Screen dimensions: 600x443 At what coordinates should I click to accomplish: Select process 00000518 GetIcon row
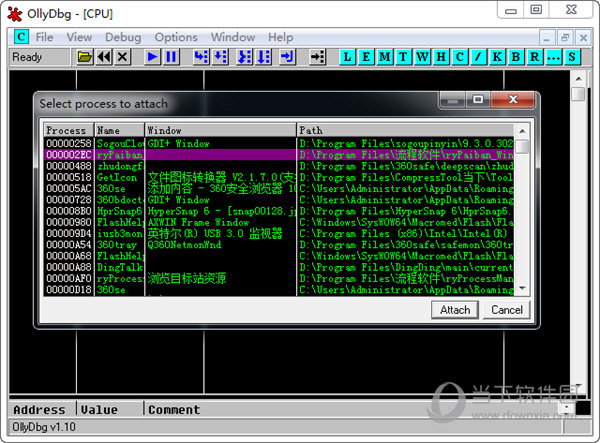click(x=279, y=177)
